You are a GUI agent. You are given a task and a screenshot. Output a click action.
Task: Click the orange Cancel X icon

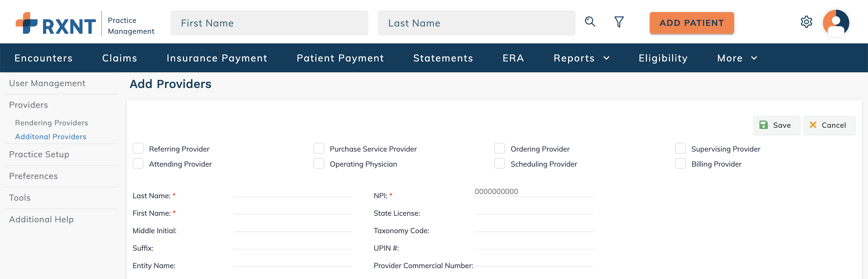(813, 125)
